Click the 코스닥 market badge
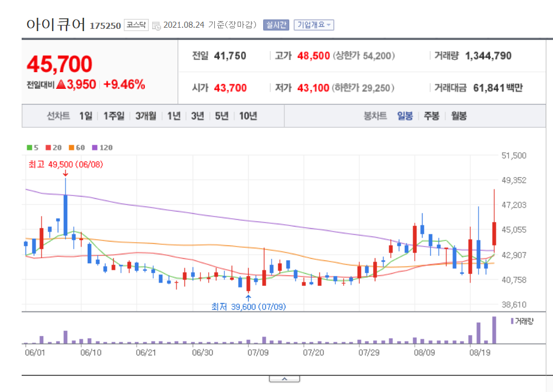Image resolution: width=553 pixels, height=392 pixels. [136, 25]
